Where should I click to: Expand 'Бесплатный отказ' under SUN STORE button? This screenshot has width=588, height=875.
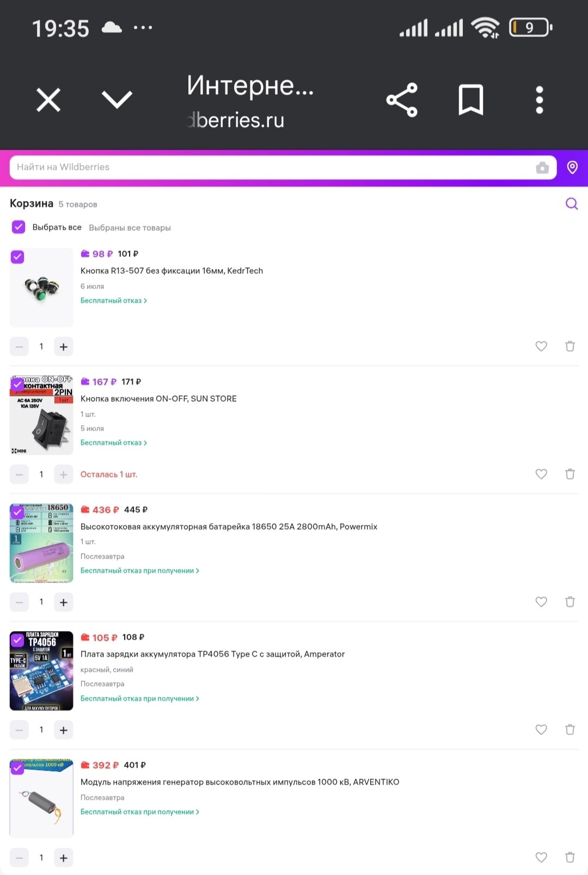coord(114,443)
